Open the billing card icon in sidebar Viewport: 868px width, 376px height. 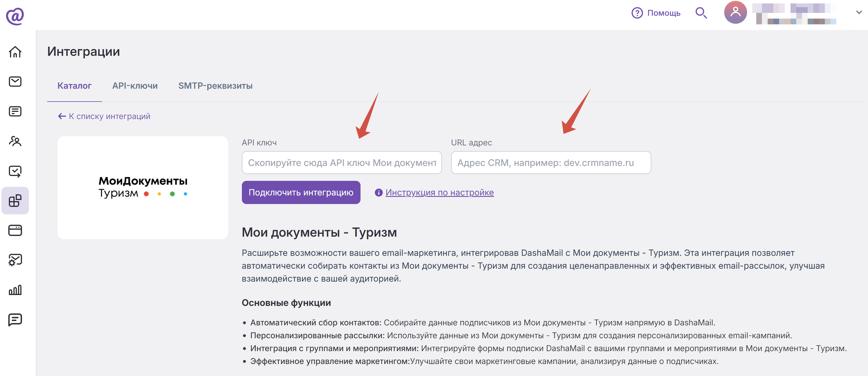[x=15, y=230]
